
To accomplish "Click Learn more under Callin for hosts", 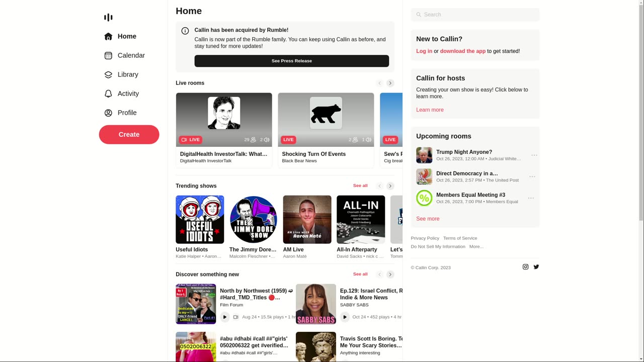I will click(430, 110).
